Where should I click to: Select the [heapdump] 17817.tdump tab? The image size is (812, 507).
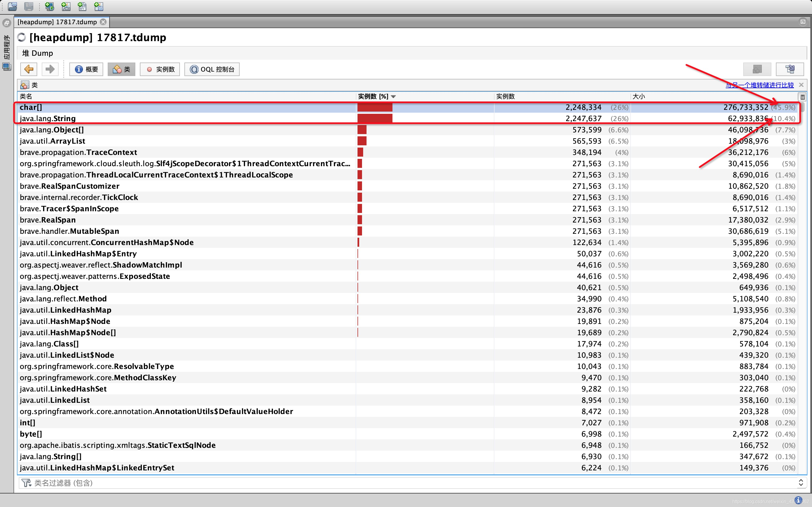[57, 22]
